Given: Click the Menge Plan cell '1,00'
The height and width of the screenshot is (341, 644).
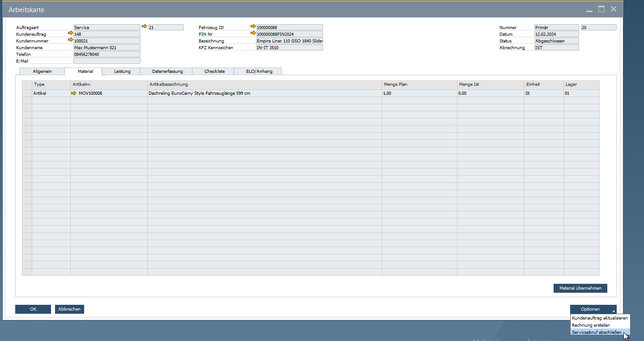Looking at the screenshot, I should coord(419,93).
